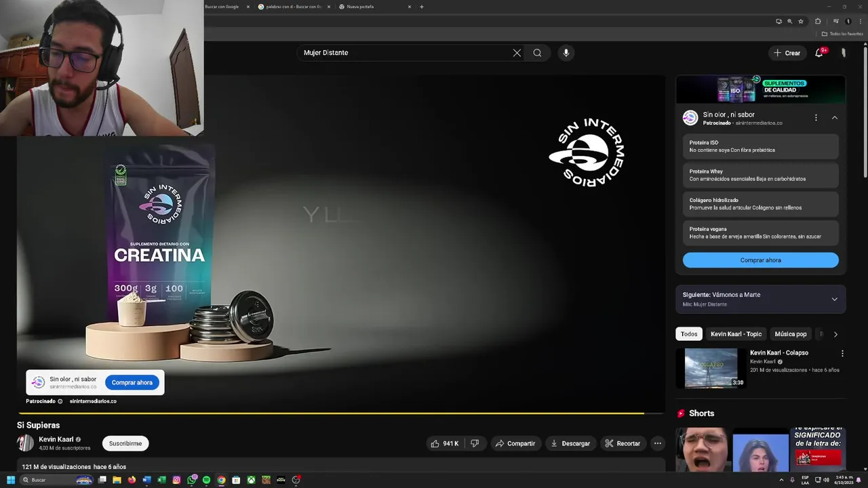
Task: Open YouTube notifications bell
Action: click(819, 53)
